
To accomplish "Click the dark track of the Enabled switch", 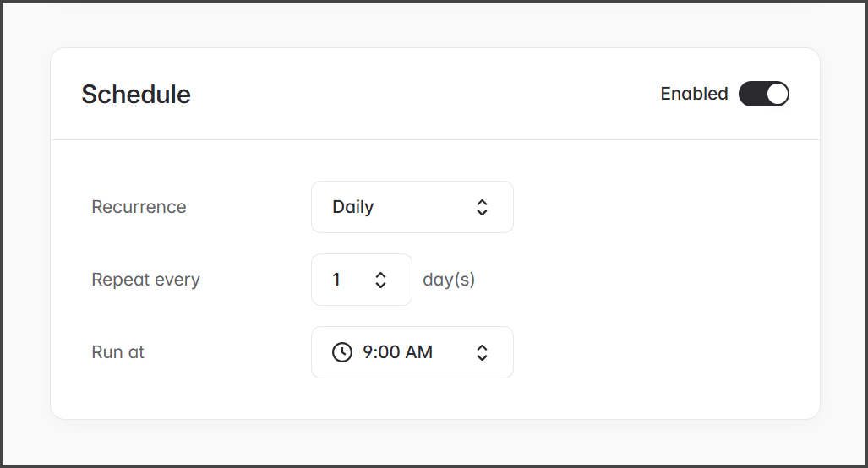I will pos(751,94).
